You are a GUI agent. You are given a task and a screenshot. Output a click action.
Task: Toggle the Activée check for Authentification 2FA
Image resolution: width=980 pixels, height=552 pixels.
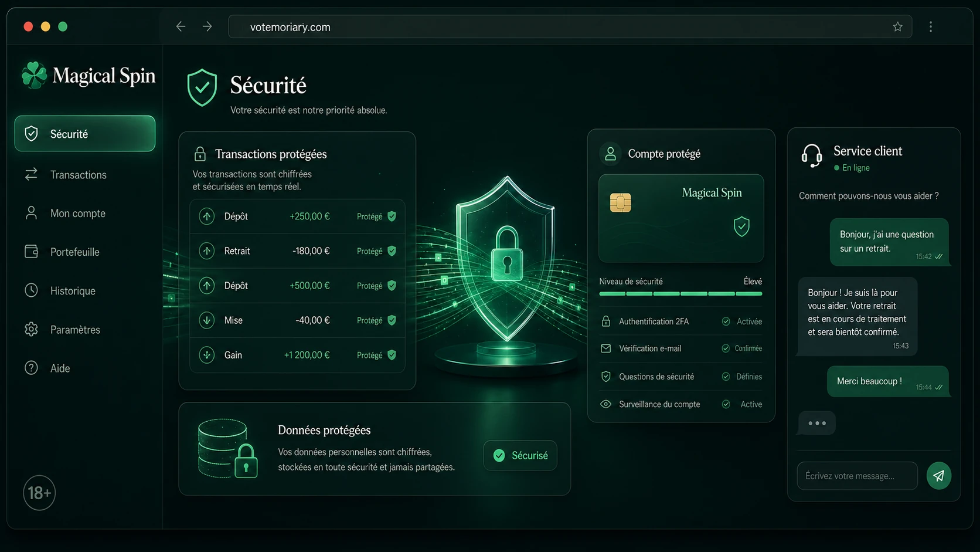pos(726,321)
